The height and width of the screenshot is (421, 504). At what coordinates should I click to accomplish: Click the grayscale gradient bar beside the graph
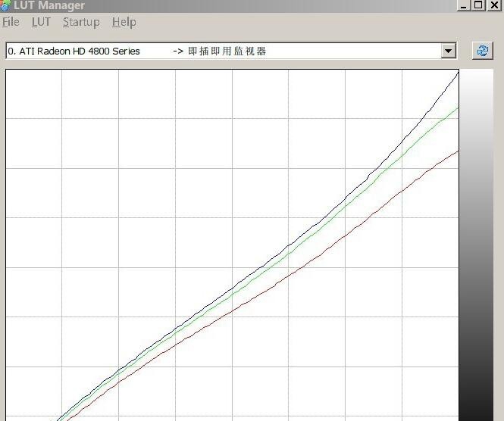pyautogui.click(x=476, y=245)
